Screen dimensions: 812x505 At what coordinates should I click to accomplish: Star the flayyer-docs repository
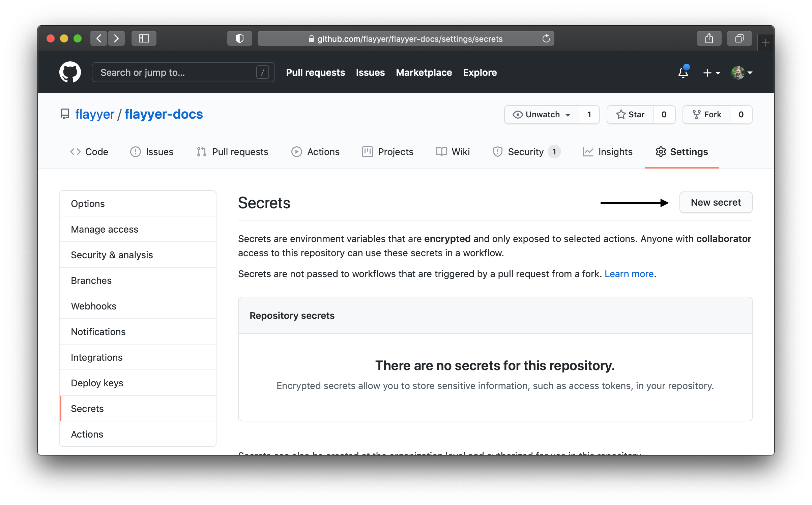630,115
